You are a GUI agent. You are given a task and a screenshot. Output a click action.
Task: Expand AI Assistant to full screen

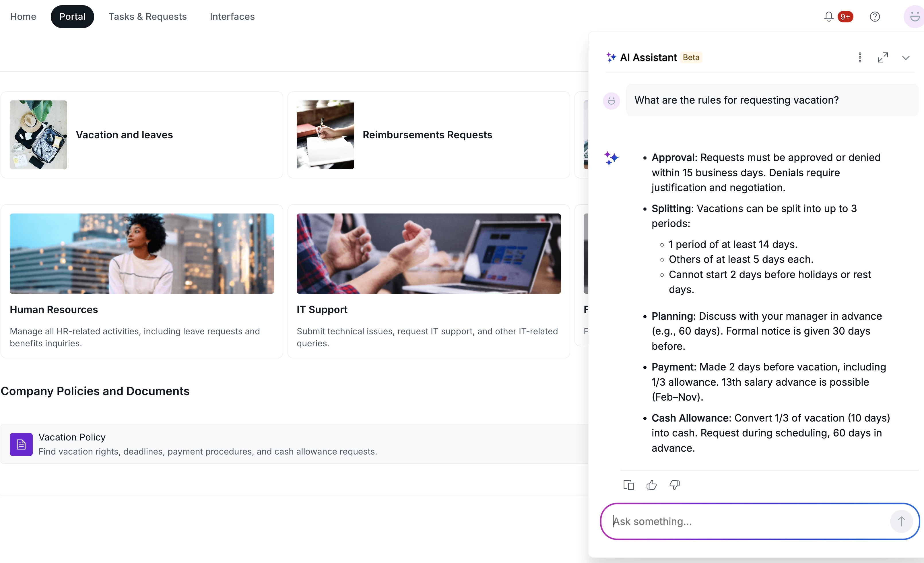click(x=883, y=57)
